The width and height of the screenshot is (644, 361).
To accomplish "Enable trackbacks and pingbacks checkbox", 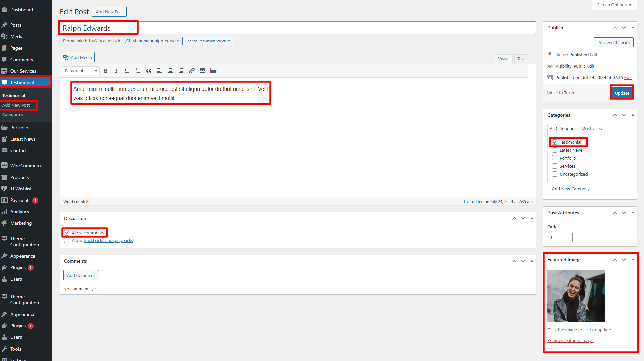I will 67,241.
